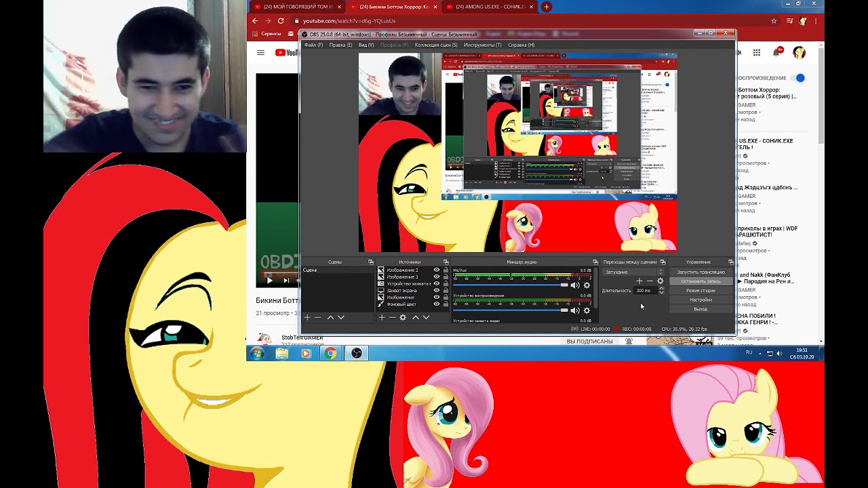Viewport: 868px width, 488px height.
Task: Open transition properties gear icon
Action: [660, 281]
